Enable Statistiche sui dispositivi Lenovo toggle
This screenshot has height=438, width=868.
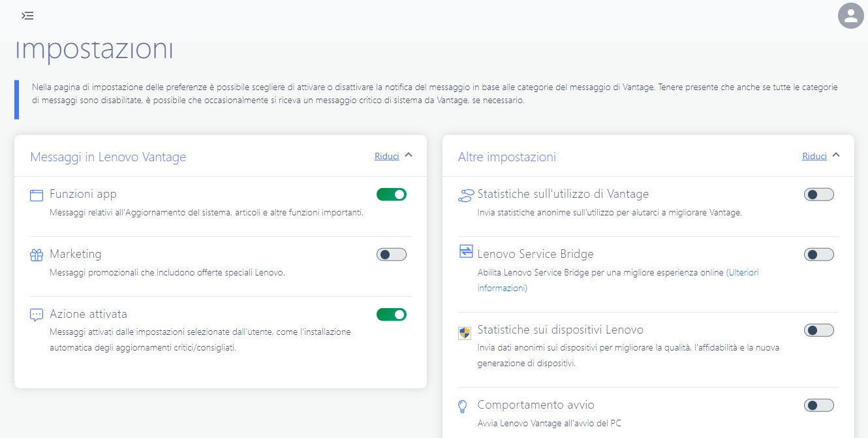click(819, 330)
